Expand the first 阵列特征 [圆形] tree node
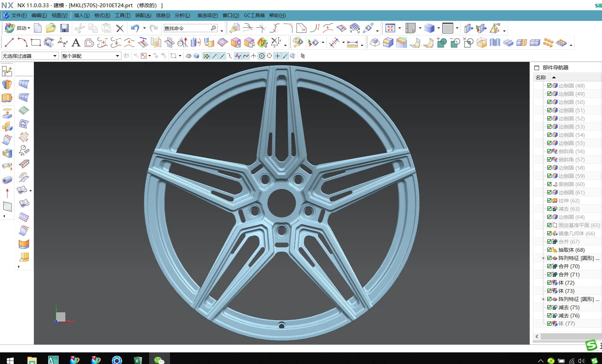Screen dimensions: 602x364 tap(543, 258)
